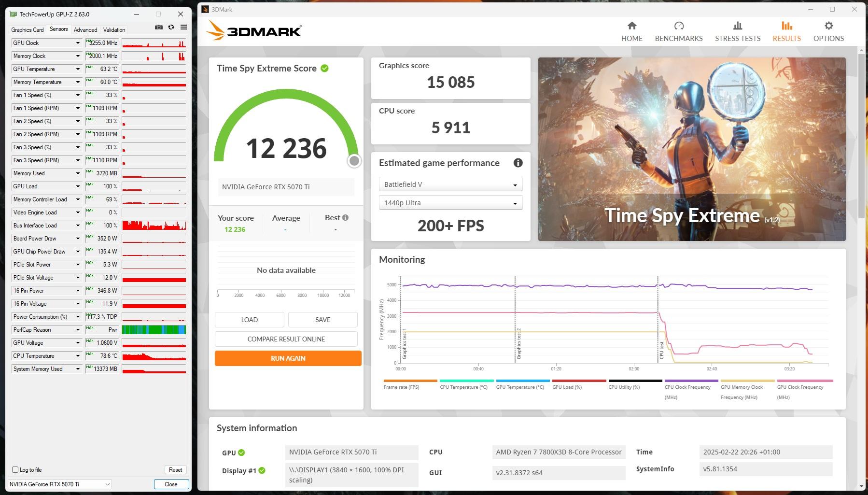This screenshot has height=495, width=868.
Task: Expand the 16-Pin Power sensor dropdown
Action: (78, 291)
